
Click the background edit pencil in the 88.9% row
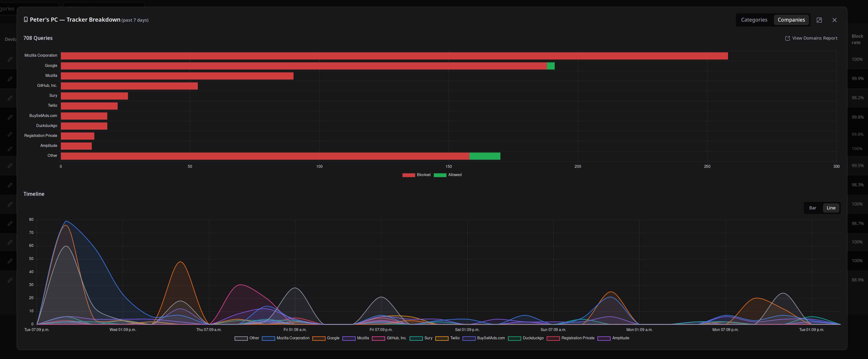click(10, 280)
